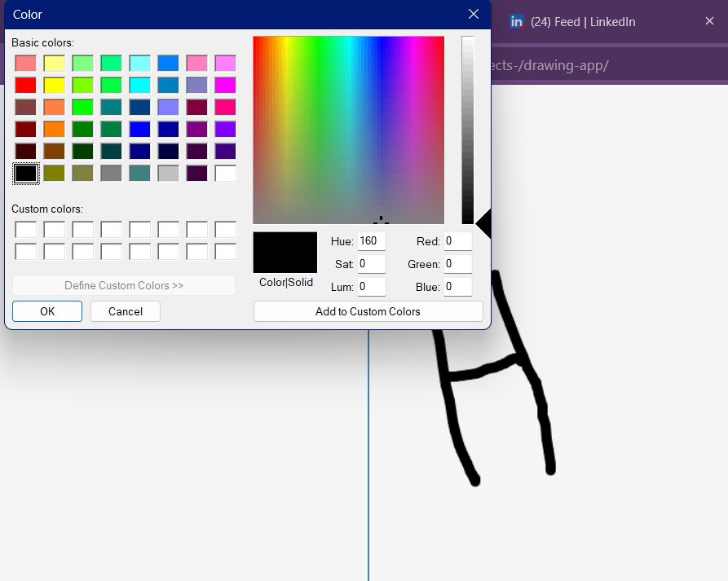This screenshot has width=728, height=581.
Task: Select the yellow basic color swatch
Action: point(54,85)
